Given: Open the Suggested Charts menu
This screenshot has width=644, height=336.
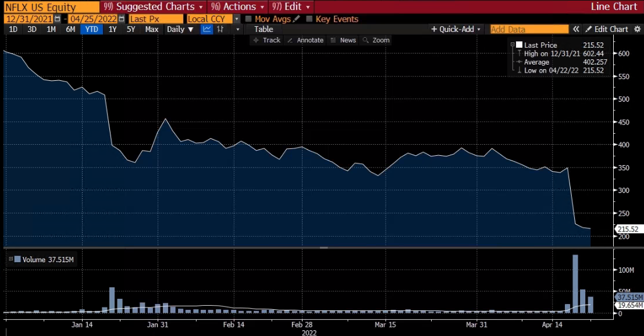Looking at the screenshot, I should click(154, 6).
